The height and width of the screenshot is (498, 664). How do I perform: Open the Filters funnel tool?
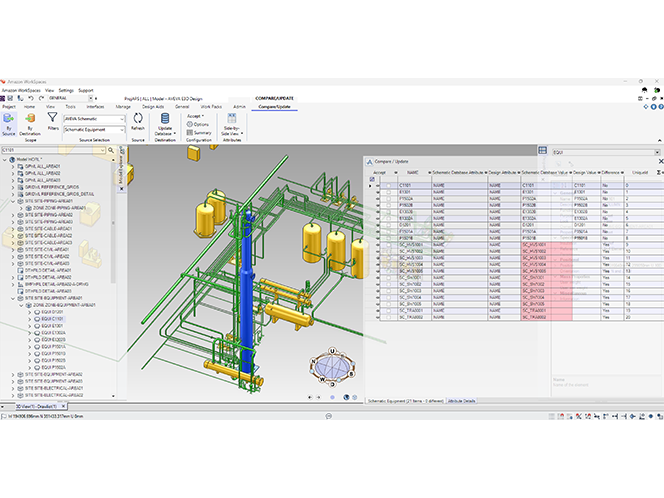[52, 119]
